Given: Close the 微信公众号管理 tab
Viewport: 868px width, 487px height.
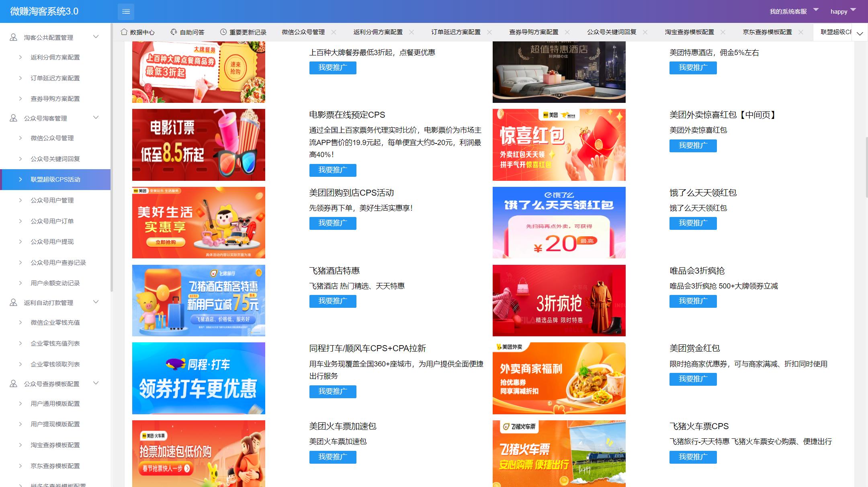Looking at the screenshot, I should [334, 32].
